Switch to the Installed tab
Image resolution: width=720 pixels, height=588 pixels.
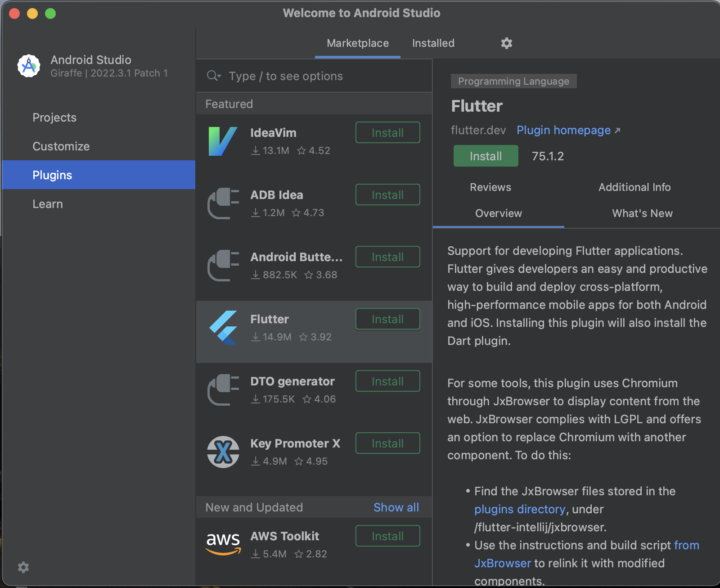433,43
